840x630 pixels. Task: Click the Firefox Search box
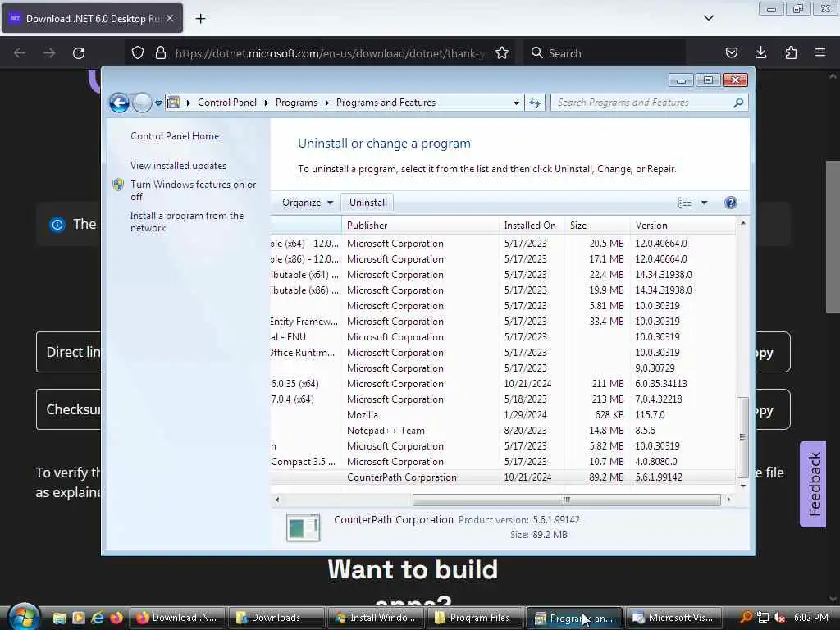[605, 53]
